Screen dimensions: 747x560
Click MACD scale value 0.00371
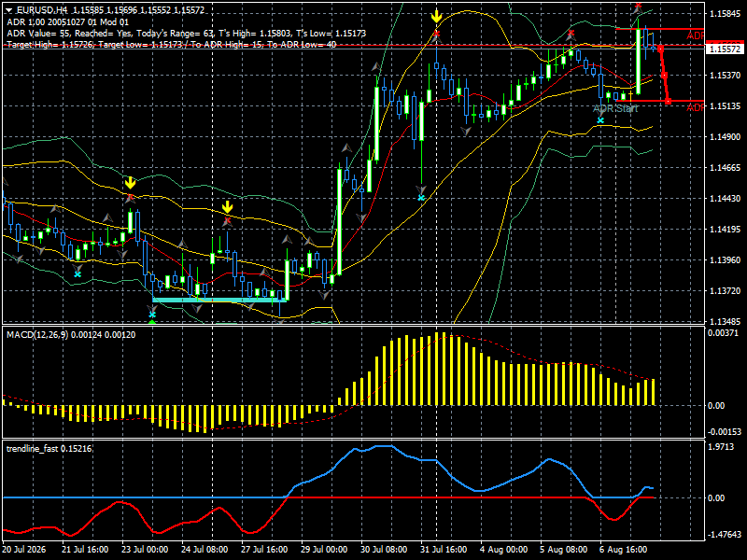(723, 333)
